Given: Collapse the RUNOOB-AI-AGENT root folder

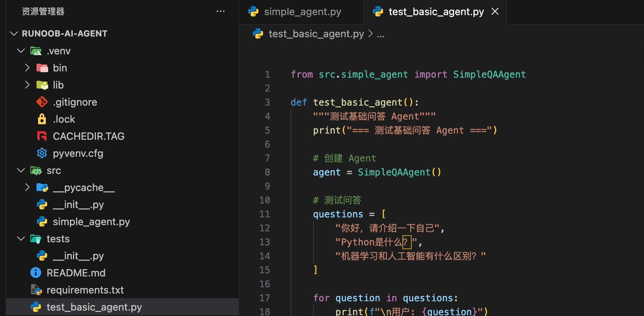Looking at the screenshot, I should pyautogui.click(x=14, y=34).
